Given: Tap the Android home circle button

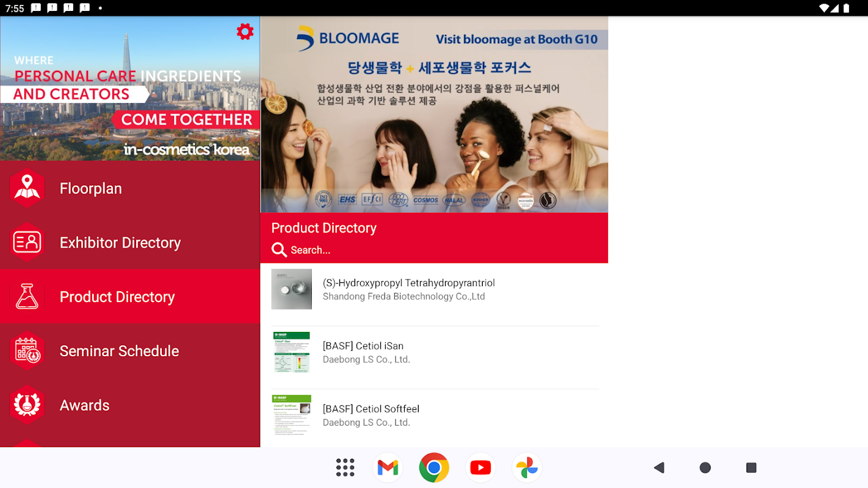Looking at the screenshot, I should pos(705,468).
